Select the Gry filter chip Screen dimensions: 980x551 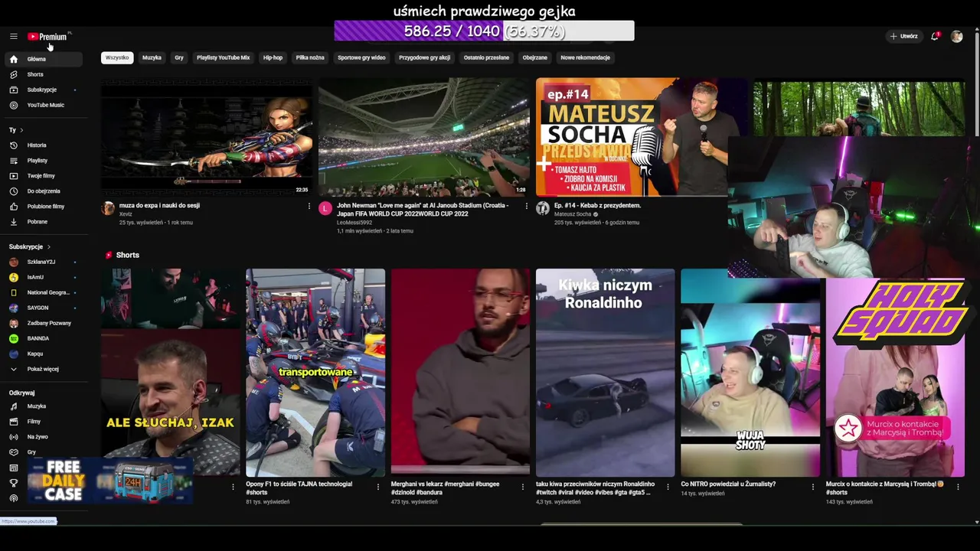[179, 57]
